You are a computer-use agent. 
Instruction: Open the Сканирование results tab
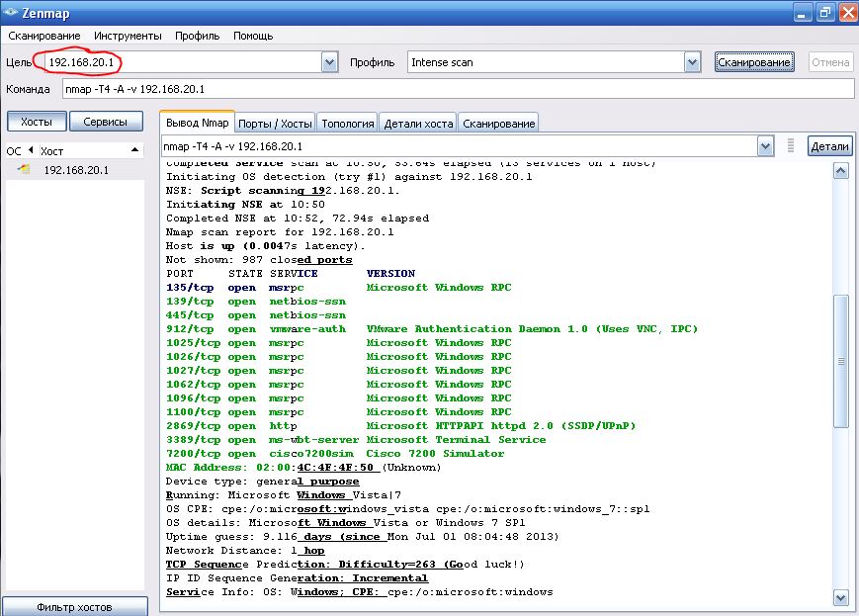pos(498,124)
